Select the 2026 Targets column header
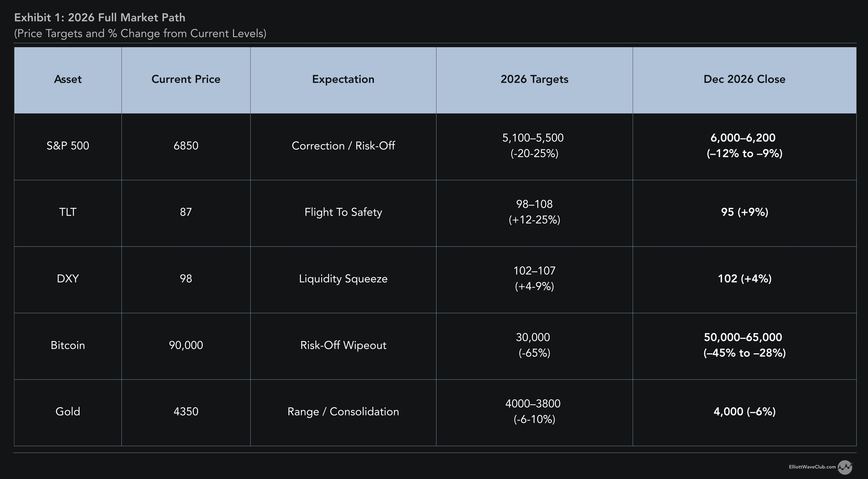The image size is (868, 479). coord(534,80)
